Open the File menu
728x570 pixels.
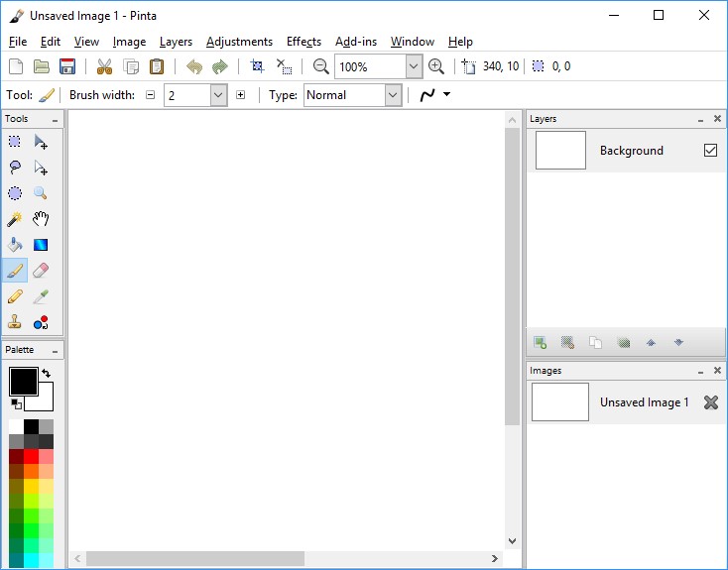pyautogui.click(x=18, y=42)
